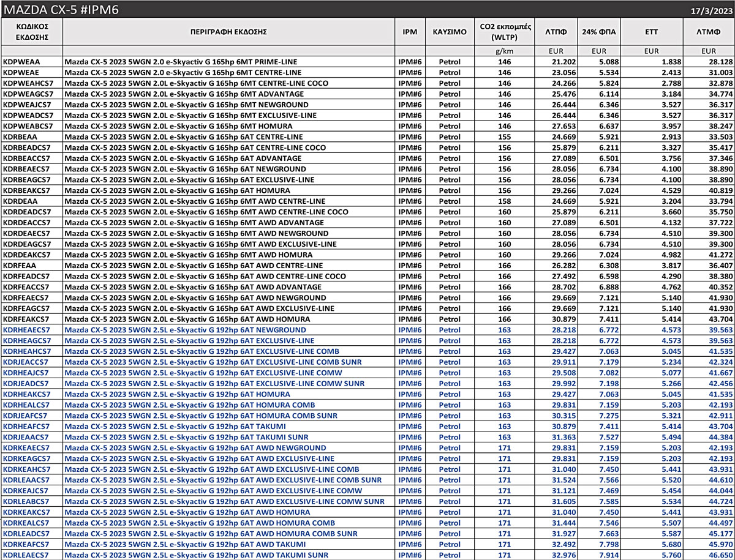Select version code KDRFEAKCS7
The width and height of the screenshot is (735, 560).
point(26,319)
